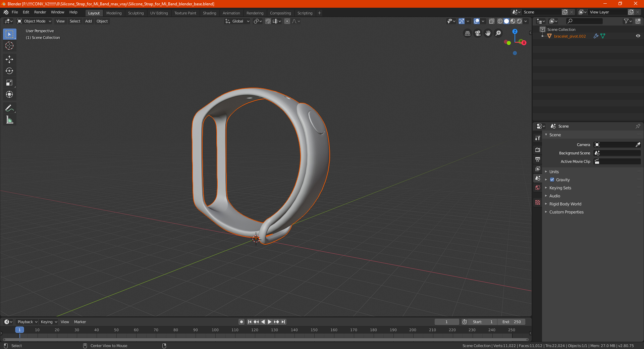The height and width of the screenshot is (349, 644).
Task: Open outliner filter dropdown
Action: pos(628,21)
